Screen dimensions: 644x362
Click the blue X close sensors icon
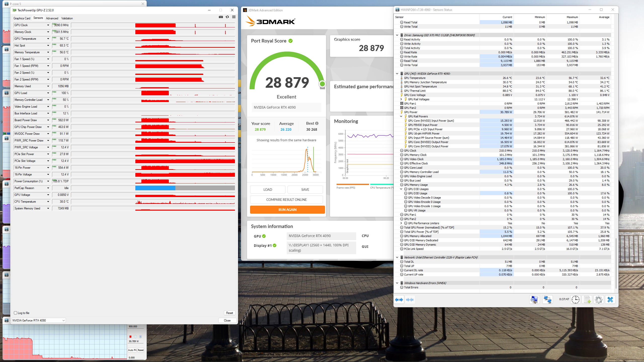[x=610, y=300]
